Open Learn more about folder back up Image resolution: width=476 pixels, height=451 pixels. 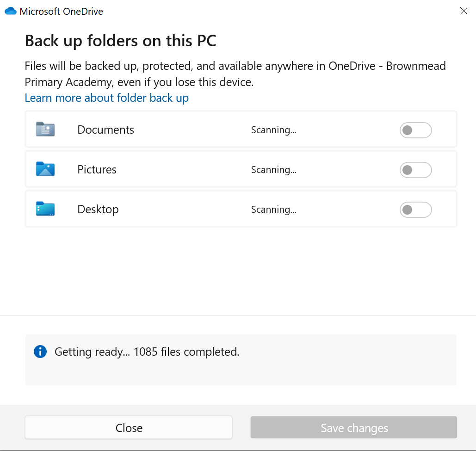106,98
